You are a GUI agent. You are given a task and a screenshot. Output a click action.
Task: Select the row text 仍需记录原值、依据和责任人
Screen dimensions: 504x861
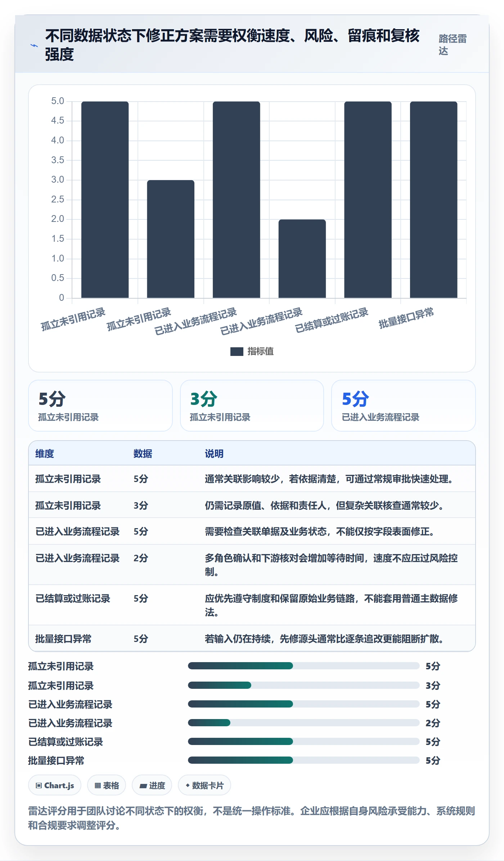tap(266, 505)
